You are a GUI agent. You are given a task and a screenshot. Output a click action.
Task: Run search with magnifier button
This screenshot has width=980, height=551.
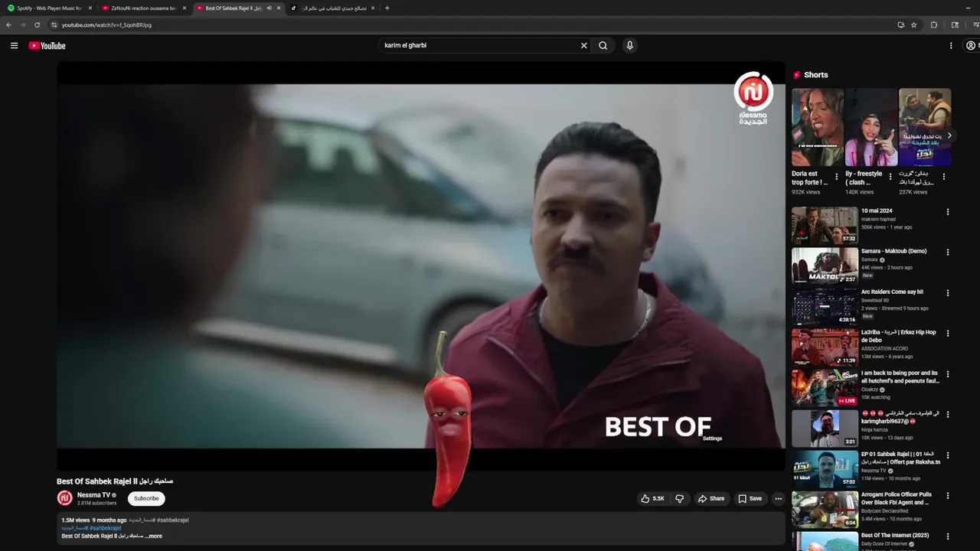(x=603, y=46)
